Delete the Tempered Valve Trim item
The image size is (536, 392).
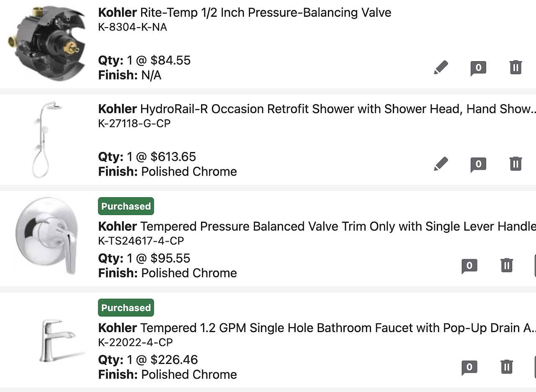[x=507, y=265]
